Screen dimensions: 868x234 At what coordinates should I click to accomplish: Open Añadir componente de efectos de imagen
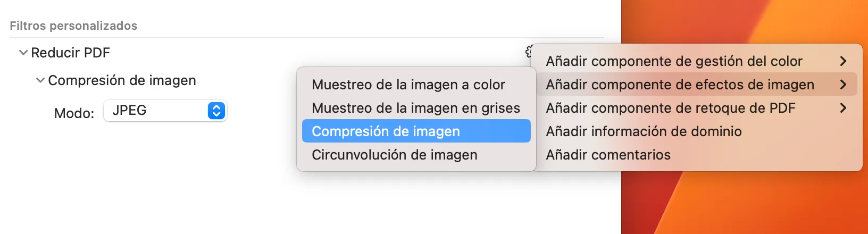[x=697, y=85]
